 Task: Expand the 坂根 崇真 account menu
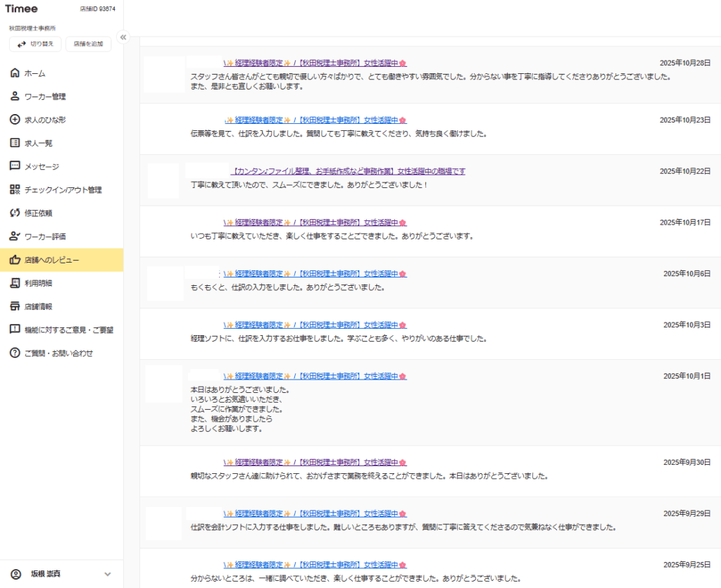[x=108, y=574]
